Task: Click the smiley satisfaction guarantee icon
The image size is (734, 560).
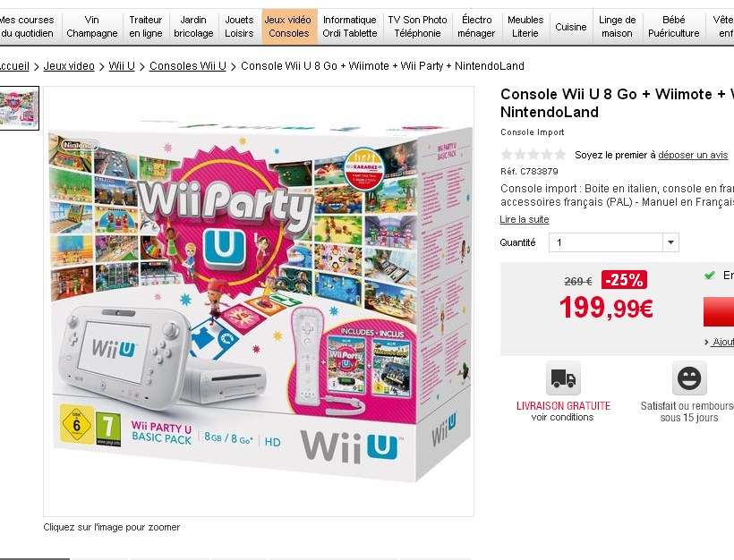Action: [x=689, y=378]
